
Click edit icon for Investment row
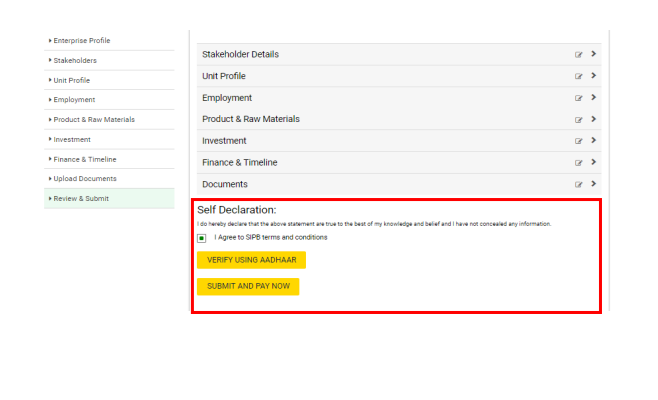[578, 141]
